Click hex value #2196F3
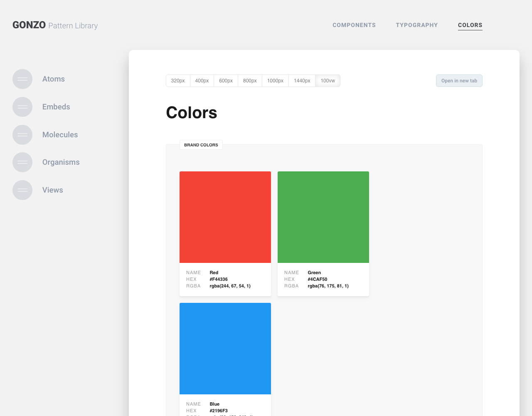 pyautogui.click(x=219, y=411)
